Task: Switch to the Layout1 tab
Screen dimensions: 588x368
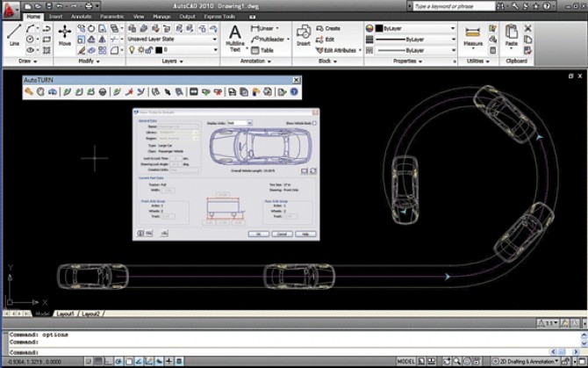Action: click(x=65, y=314)
